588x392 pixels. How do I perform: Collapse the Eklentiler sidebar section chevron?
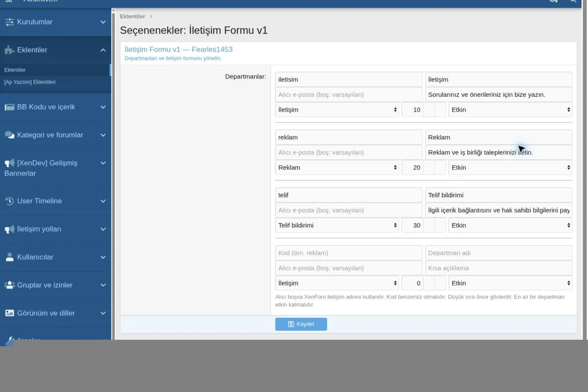pos(103,50)
